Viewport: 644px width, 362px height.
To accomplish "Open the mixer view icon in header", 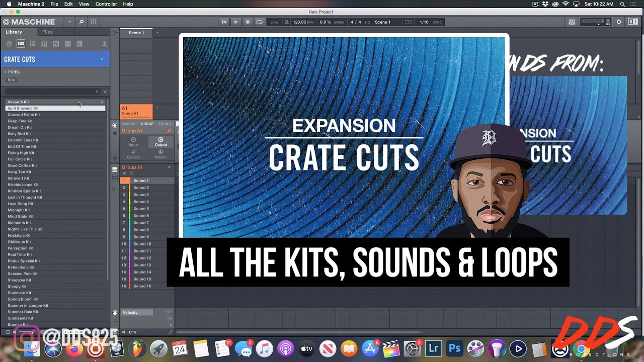I will coord(93,22).
